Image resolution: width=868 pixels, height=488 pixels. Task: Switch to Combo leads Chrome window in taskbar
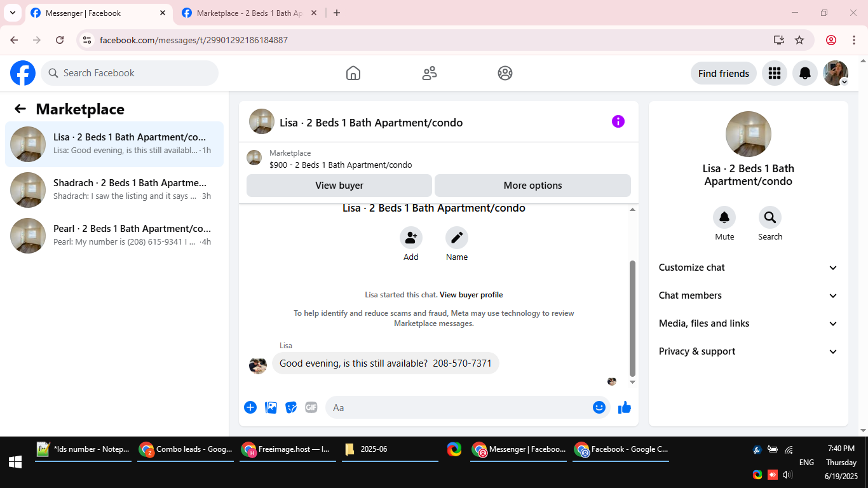(186, 449)
